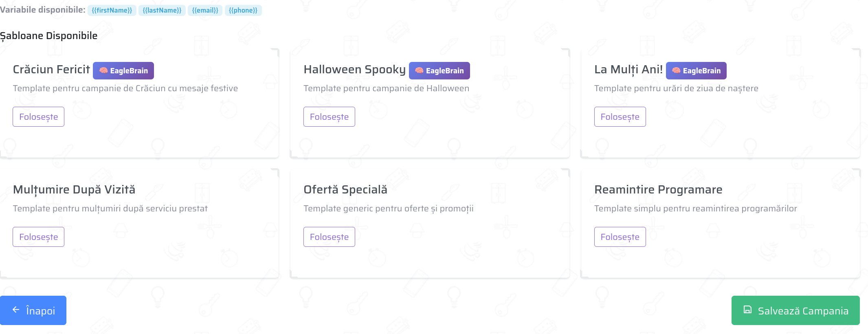Go back with the Înapoi button
The width and height of the screenshot is (868, 334).
pyautogui.click(x=33, y=310)
